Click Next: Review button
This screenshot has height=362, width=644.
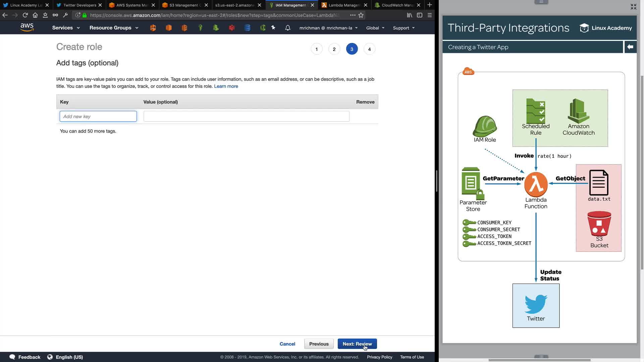(x=357, y=344)
